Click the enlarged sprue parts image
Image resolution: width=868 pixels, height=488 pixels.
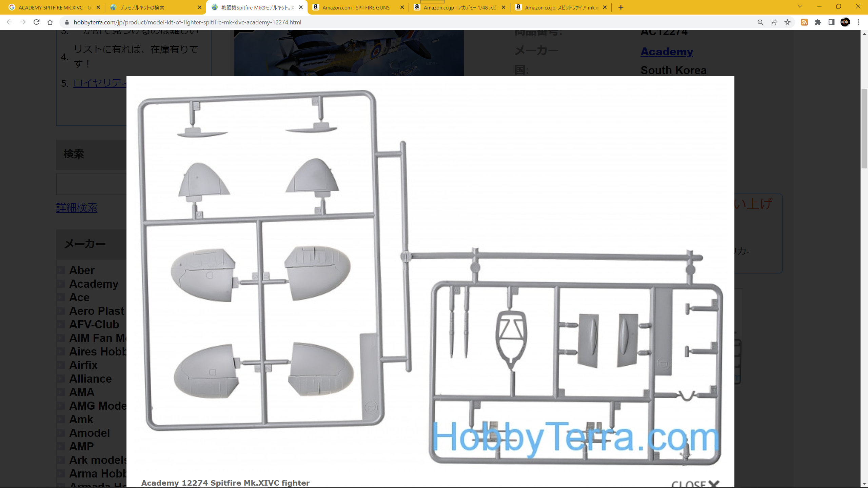tap(430, 276)
